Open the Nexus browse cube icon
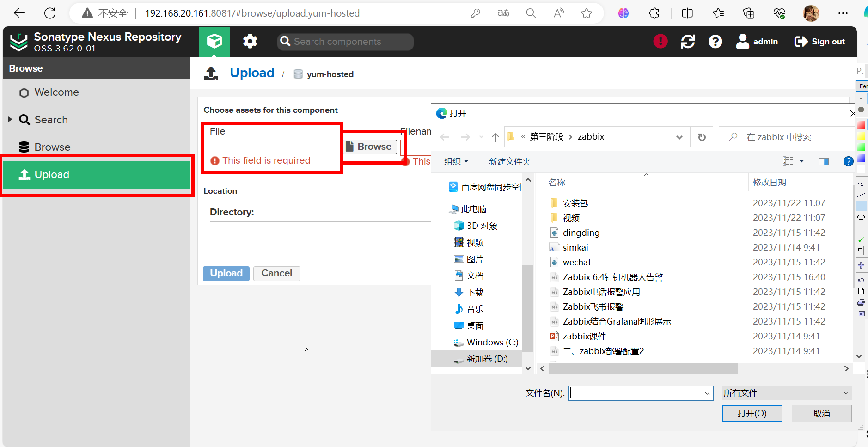The height and width of the screenshot is (447, 868). click(214, 42)
